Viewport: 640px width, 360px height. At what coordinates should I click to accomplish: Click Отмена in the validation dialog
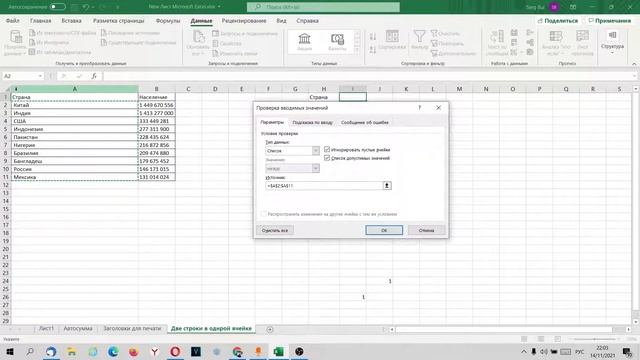click(426, 230)
